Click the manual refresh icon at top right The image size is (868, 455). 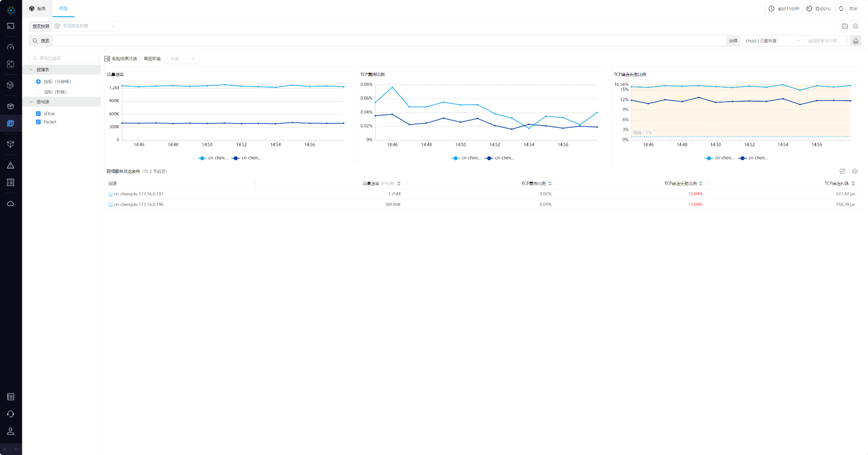tap(841, 9)
